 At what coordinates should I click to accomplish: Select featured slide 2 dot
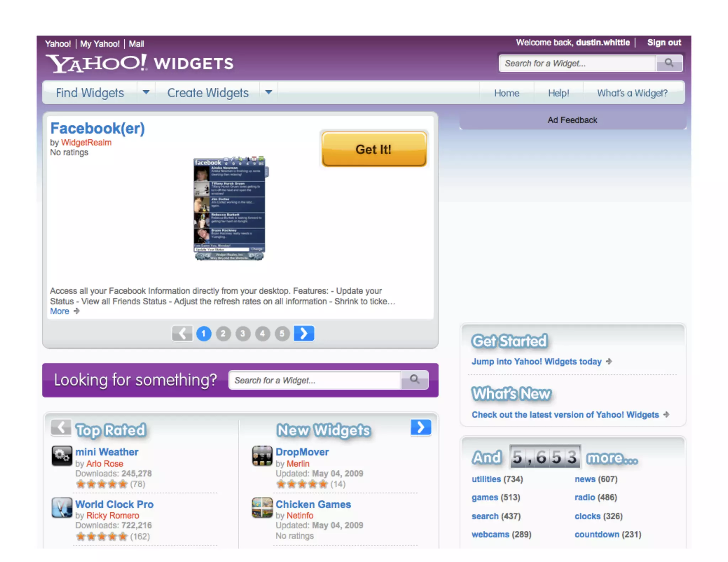click(x=223, y=334)
